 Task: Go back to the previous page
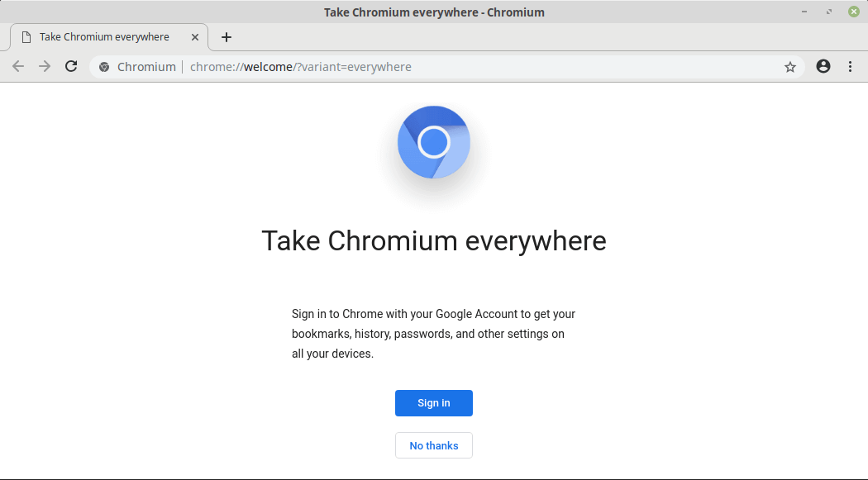[x=18, y=67]
